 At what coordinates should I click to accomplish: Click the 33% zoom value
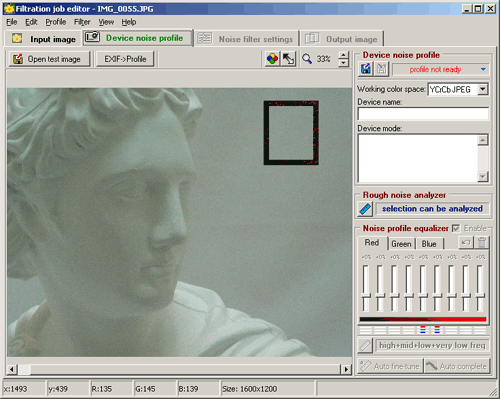point(323,59)
